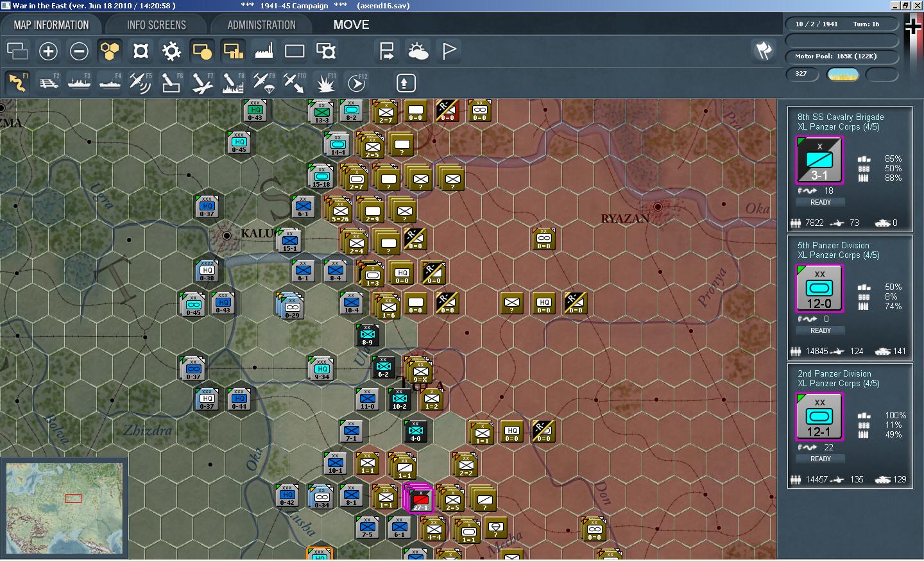Expand the 2nd Panzer Division unit card
The height and width of the screenshot is (562, 924).
pos(850,425)
